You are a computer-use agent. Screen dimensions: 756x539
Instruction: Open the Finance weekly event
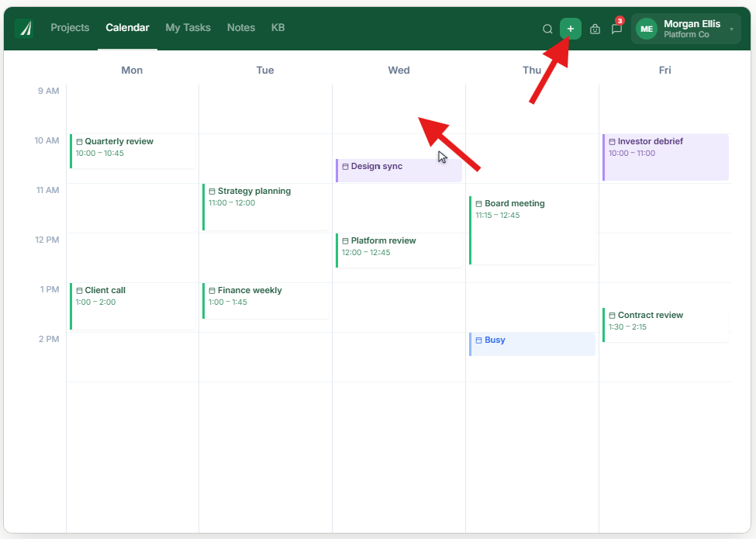pyautogui.click(x=266, y=301)
